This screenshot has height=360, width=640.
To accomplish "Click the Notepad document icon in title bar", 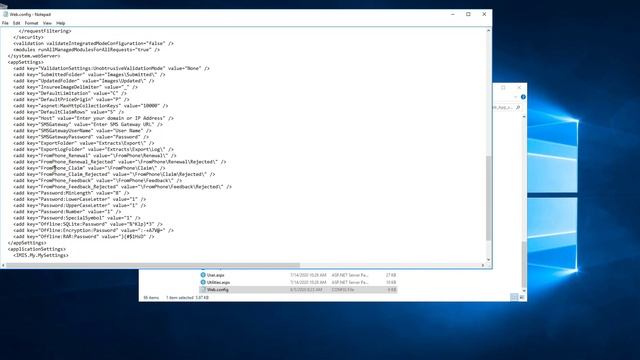I will click(5, 14).
